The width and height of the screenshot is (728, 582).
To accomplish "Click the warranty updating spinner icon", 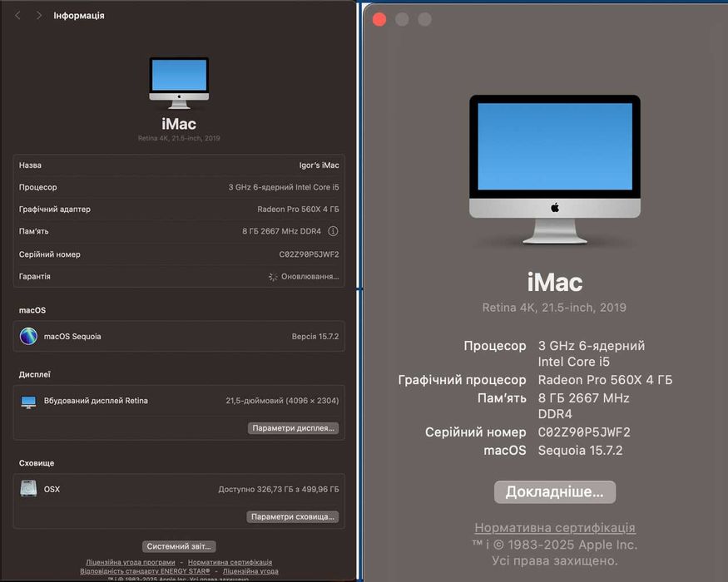I will pos(273,277).
